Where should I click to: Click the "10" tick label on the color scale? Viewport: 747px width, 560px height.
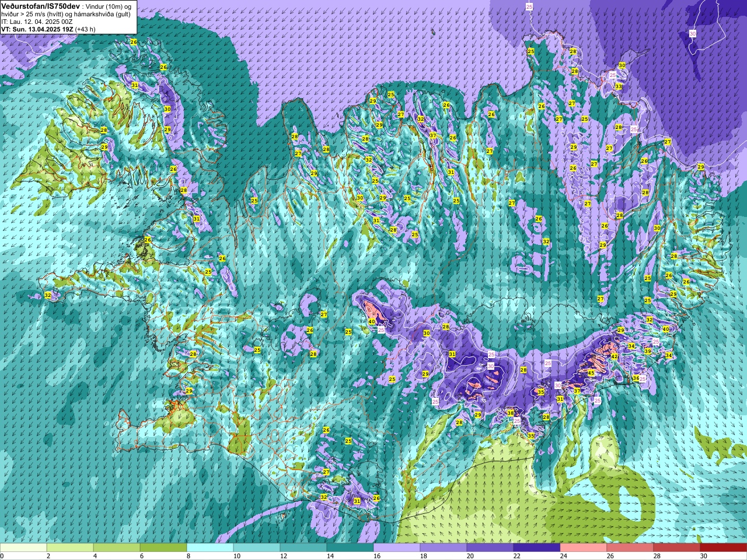click(x=236, y=556)
